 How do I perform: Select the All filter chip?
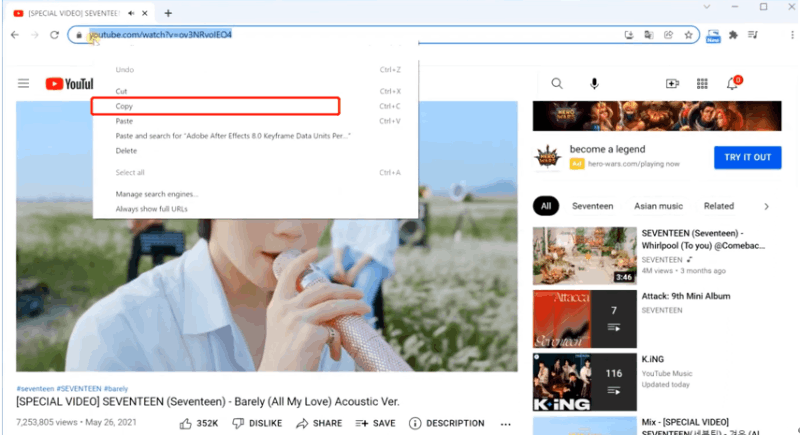pos(546,206)
